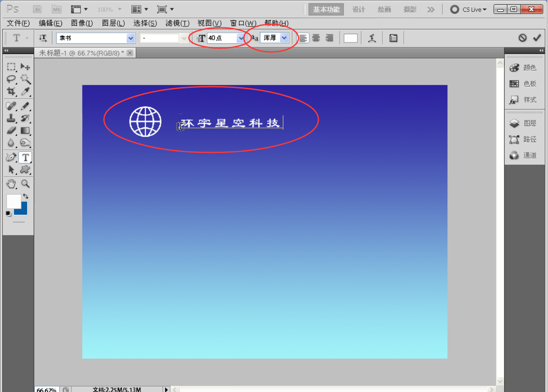The image size is (548, 392).
Task: Pick the Eyedropper tool
Action: point(26,91)
